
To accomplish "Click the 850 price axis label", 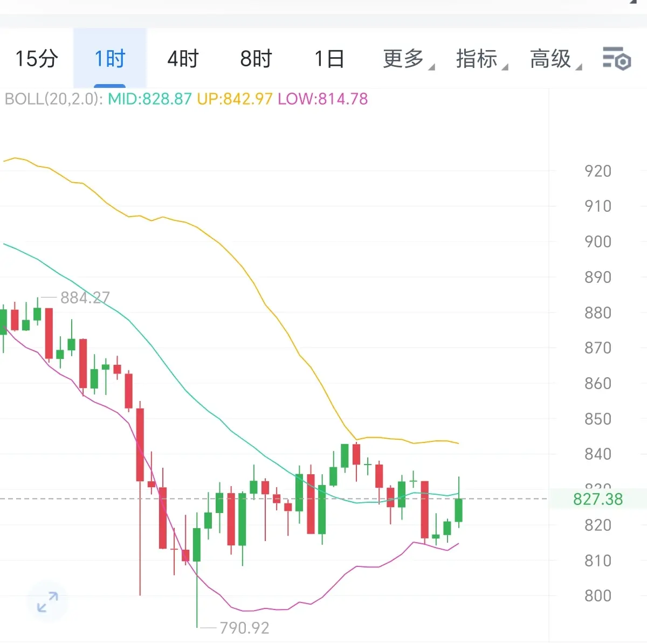I will [598, 419].
